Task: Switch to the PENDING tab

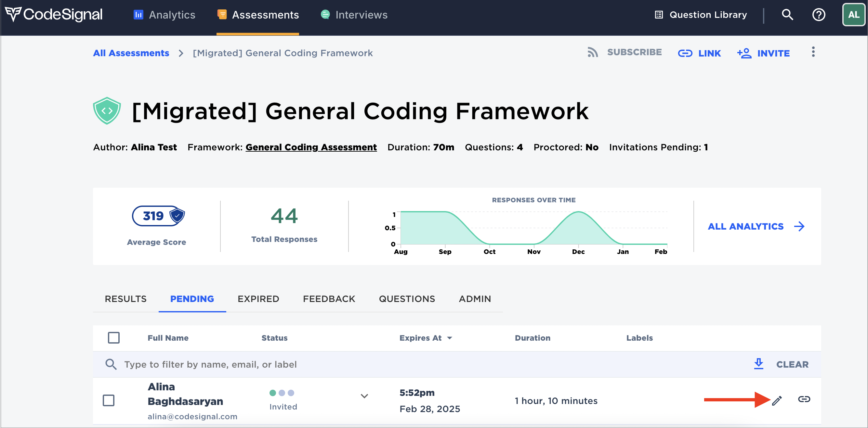Action: click(x=192, y=298)
